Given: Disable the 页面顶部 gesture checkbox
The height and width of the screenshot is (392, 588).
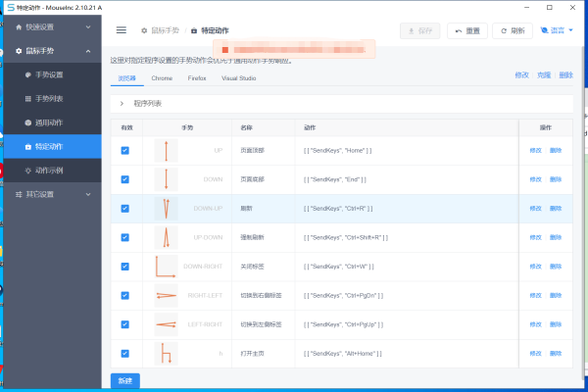Looking at the screenshot, I should [x=124, y=150].
